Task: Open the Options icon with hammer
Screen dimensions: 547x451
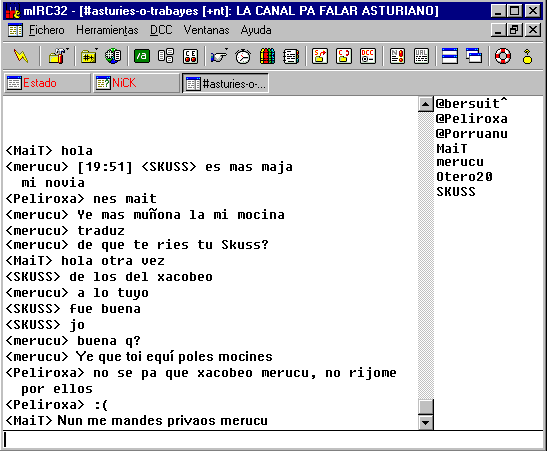Action: click(58, 56)
